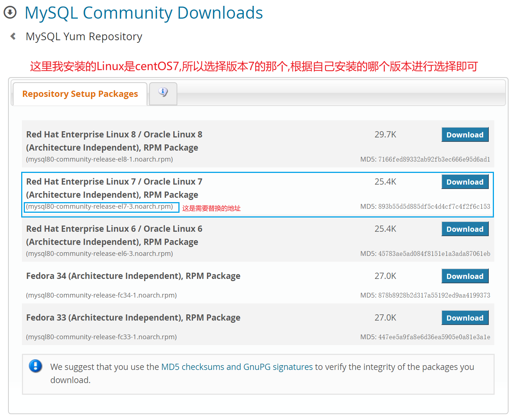Click filename mysql80-community-release-el8-1.noarch.rpm
The width and height of the screenshot is (510, 420).
99,159
